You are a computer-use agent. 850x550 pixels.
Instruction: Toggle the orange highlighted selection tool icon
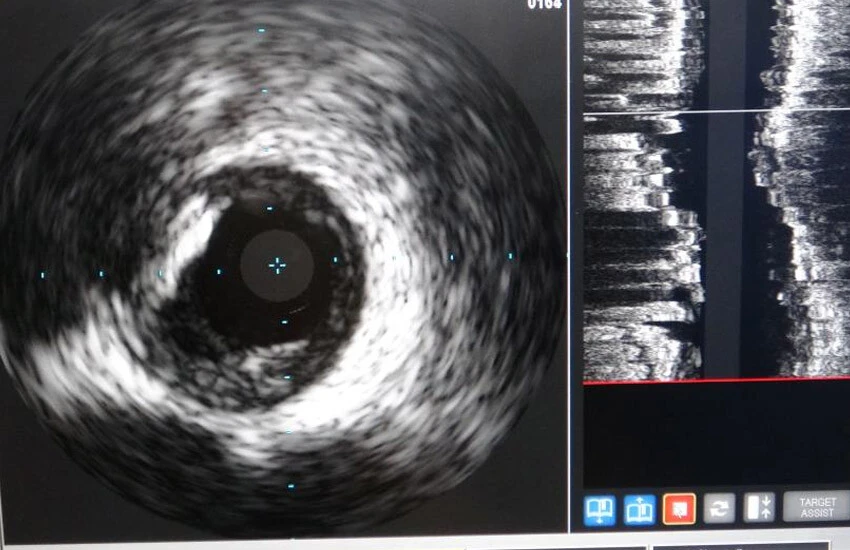tap(680, 510)
